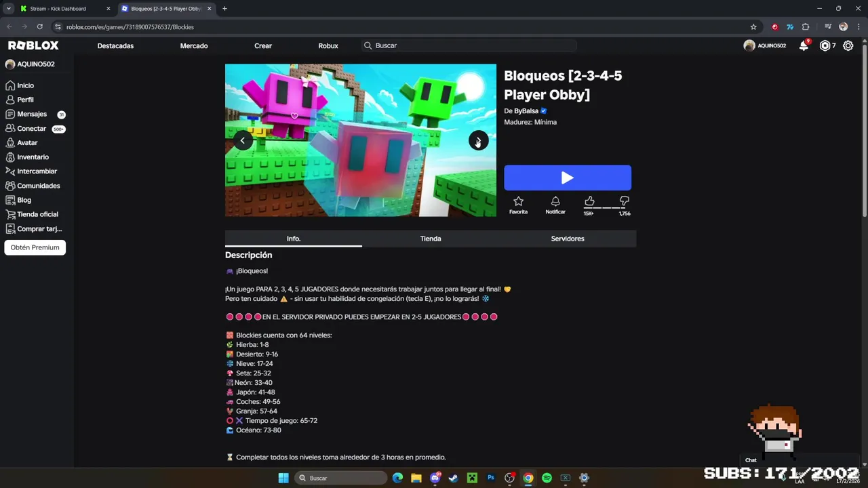Open the Windows Start menu
Image resolution: width=868 pixels, height=488 pixels.
click(283, 478)
